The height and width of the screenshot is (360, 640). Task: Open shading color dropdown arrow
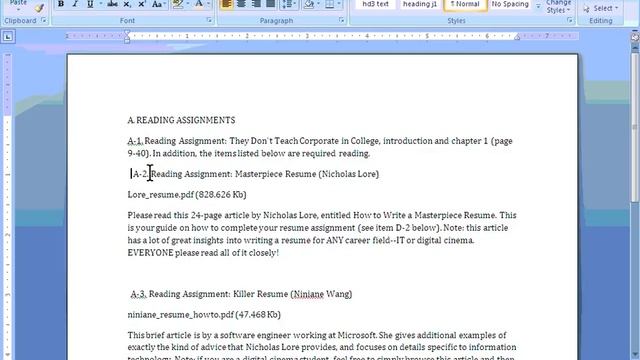click(x=318, y=4)
